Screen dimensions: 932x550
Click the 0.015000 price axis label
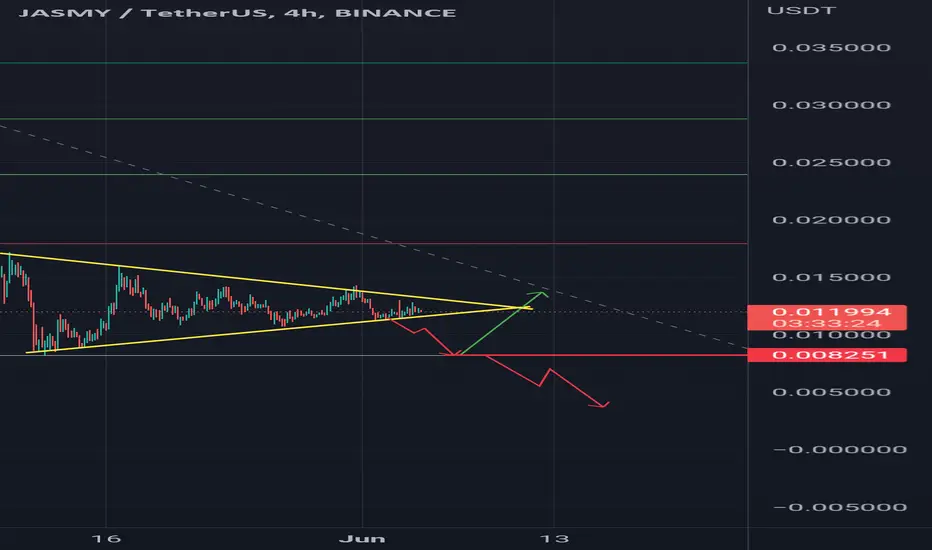click(x=831, y=277)
